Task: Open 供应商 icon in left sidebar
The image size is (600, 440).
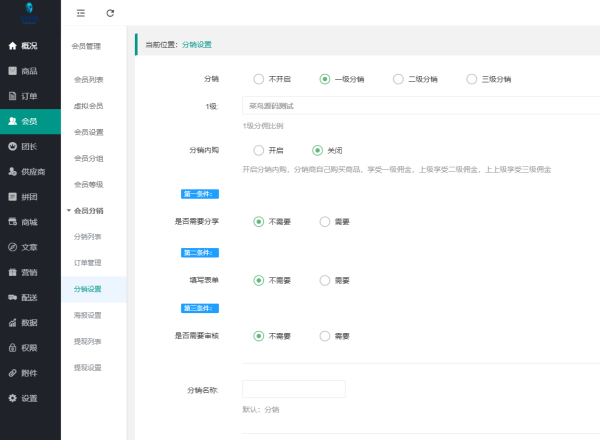Action: [x=13, y=171]
